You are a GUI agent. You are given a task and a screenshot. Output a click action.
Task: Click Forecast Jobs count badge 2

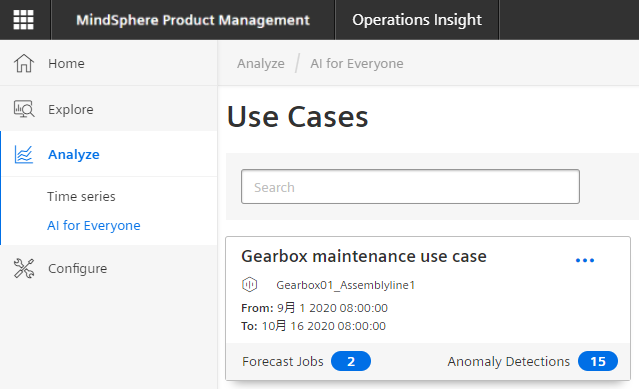pyautogui.click(x=351, y=361)
